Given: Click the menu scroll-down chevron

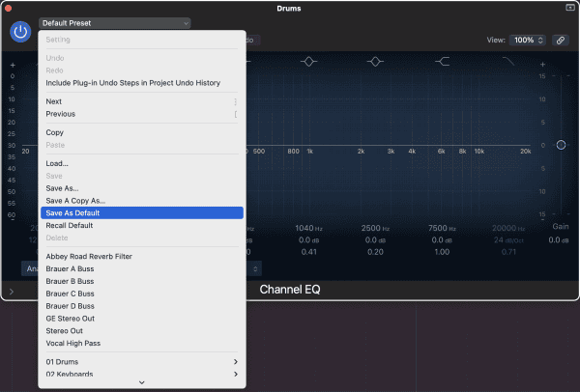Looking at the screenshot, I should coord(142,382).
